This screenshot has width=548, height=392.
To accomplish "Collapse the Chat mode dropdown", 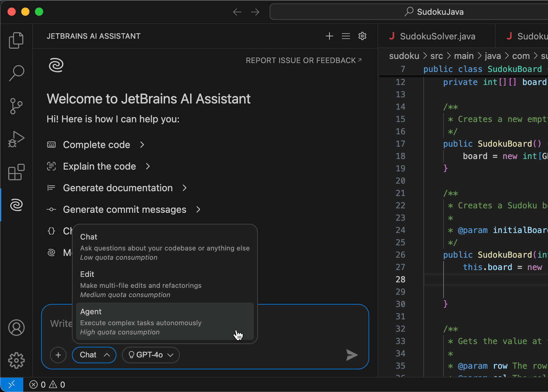I will coord(94,355).
